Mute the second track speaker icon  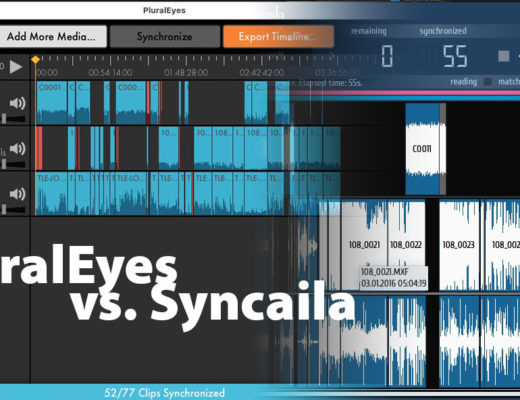pyautogui.click(x=17, y=148)
